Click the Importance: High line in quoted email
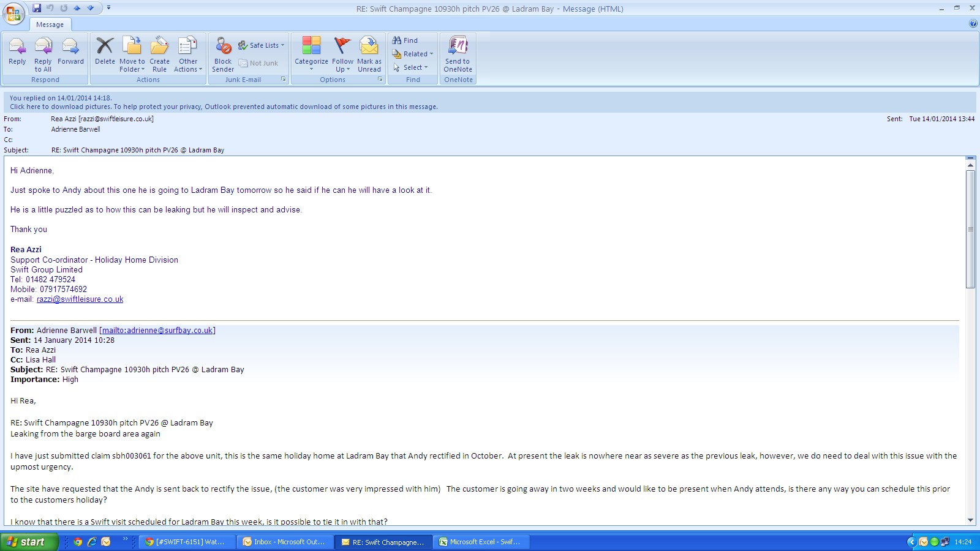The image size is (980, 551). [x=44, y=380]
